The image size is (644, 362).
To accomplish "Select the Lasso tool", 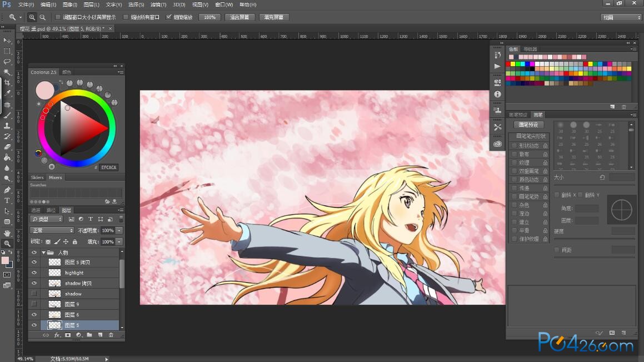I will coord(7,62).
